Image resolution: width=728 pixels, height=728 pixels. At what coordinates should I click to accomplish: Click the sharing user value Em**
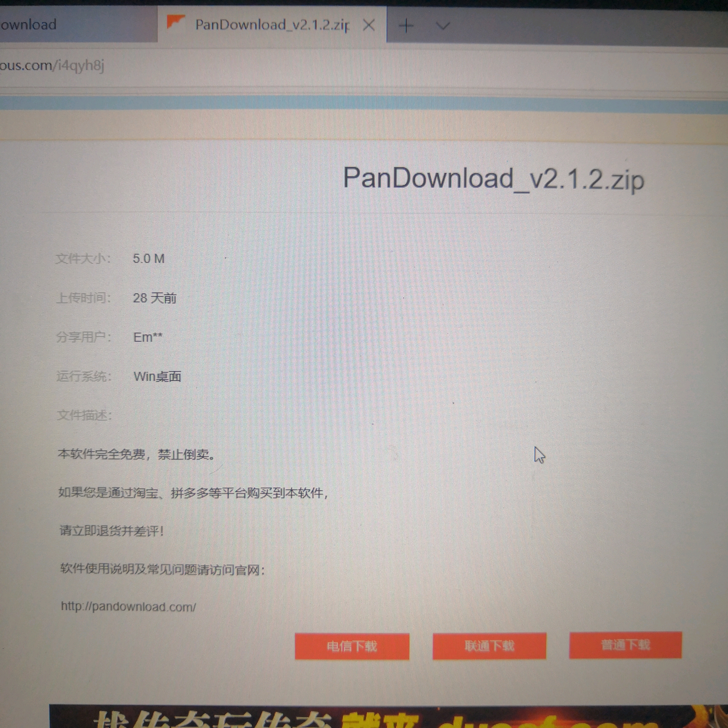point(147,337)
